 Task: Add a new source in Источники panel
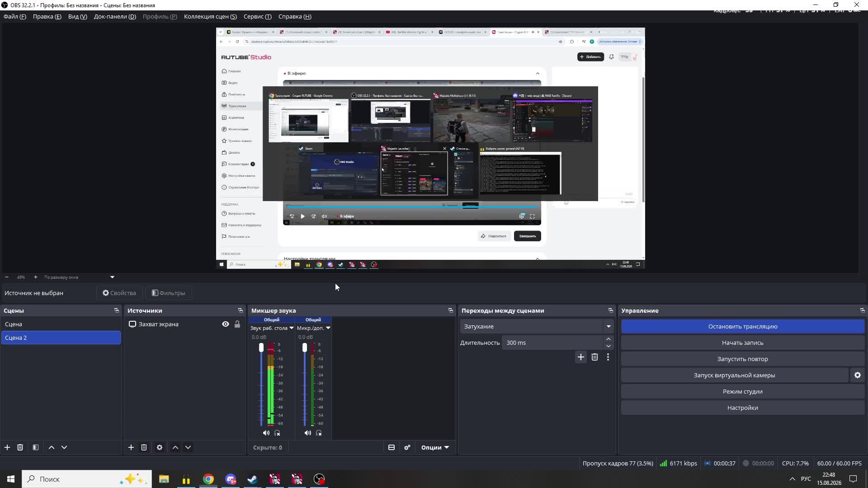pos(131,447)
